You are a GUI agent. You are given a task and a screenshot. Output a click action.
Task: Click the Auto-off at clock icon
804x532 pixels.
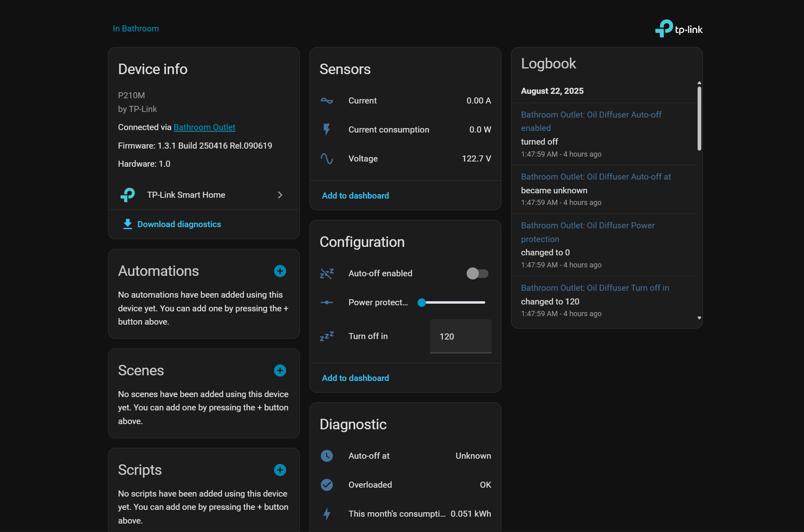coord(327,456)
